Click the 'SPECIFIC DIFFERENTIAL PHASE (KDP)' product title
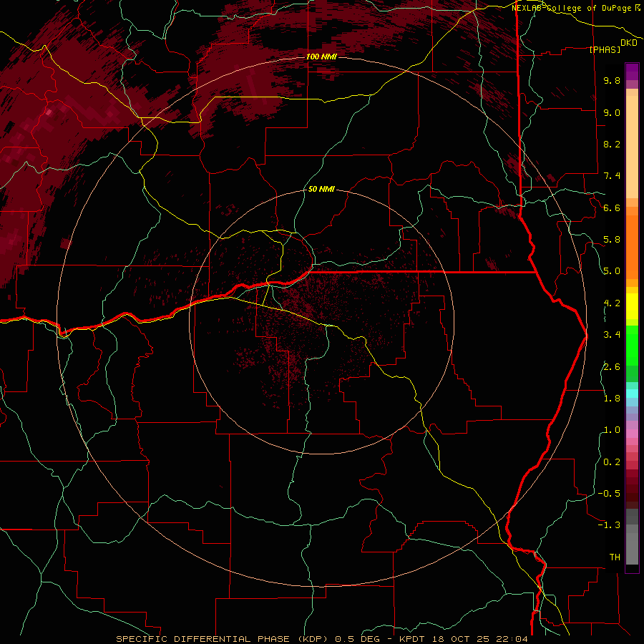 coord(223,639)
